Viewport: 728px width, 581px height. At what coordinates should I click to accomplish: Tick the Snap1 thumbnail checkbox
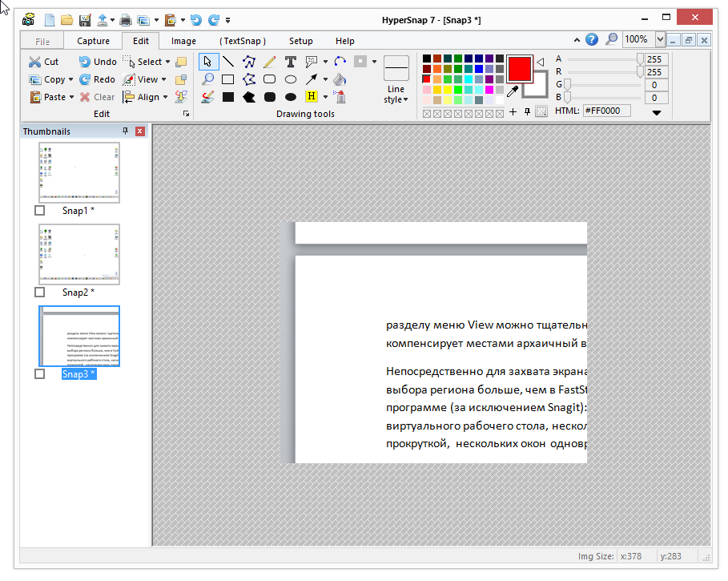click(x=40, y=211)
